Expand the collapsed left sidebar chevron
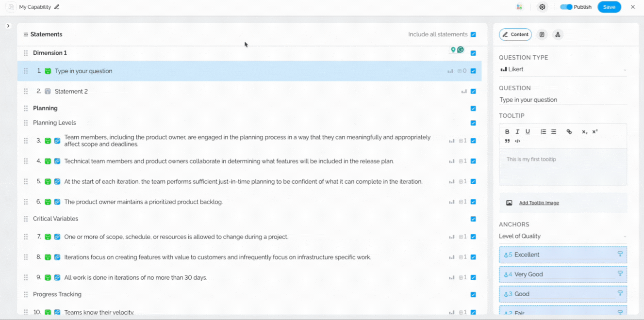 click(8, 26)
